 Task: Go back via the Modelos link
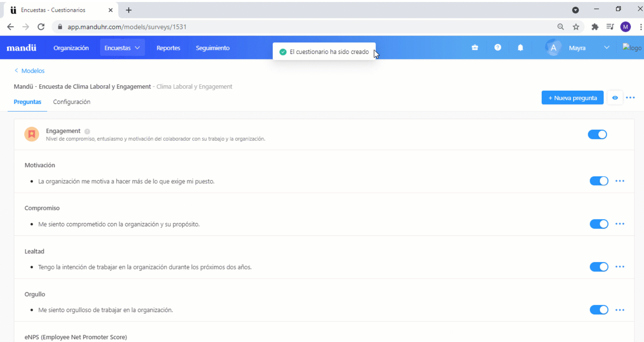(x=30, y=71)
